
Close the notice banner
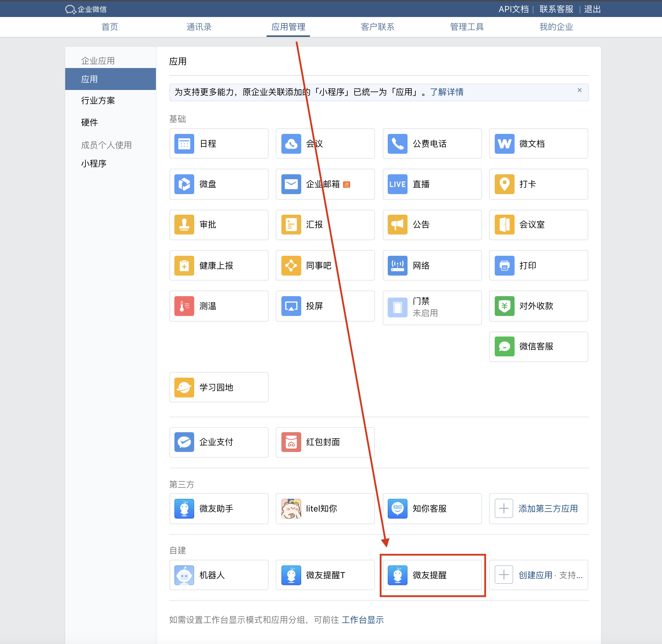tap(579, 90)
